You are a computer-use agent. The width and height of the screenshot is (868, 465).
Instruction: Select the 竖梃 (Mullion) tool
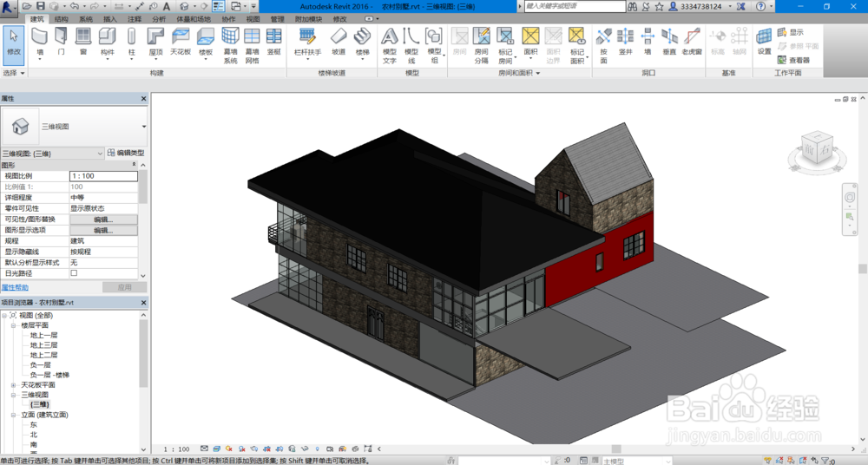click(x=274, y=42)
